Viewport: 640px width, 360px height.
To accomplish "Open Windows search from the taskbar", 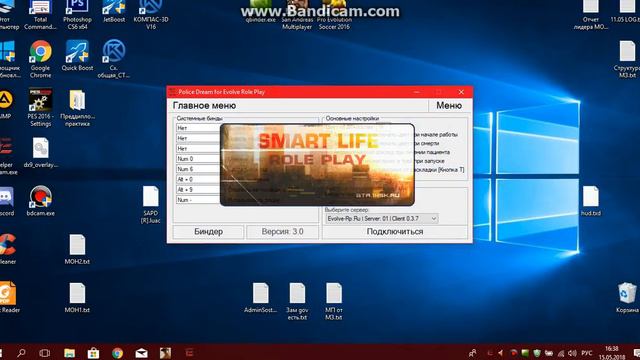I will [21, 353].
